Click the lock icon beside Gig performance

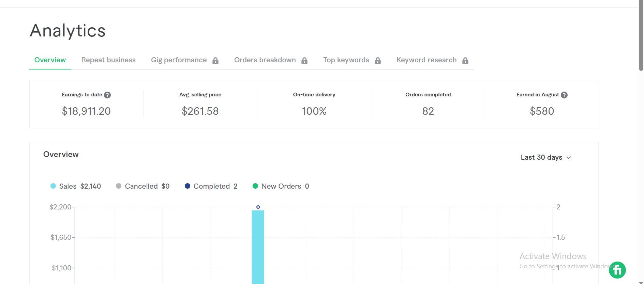click(215, 61)
